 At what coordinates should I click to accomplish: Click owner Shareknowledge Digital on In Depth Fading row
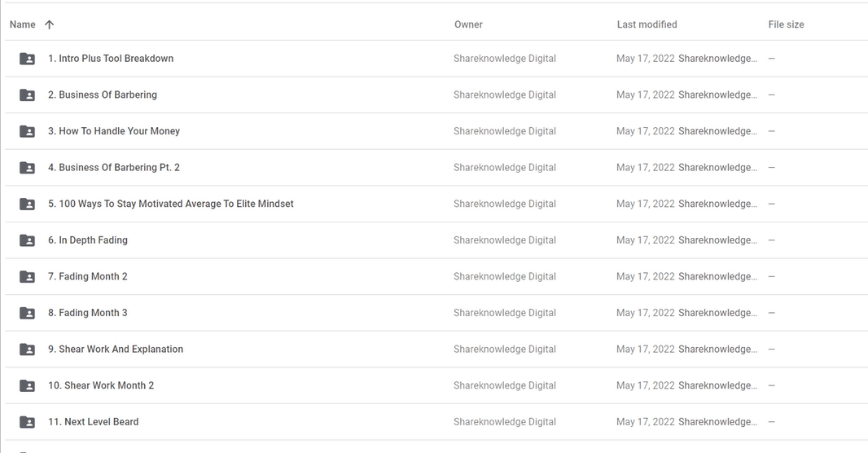click(x=504, y=240)
